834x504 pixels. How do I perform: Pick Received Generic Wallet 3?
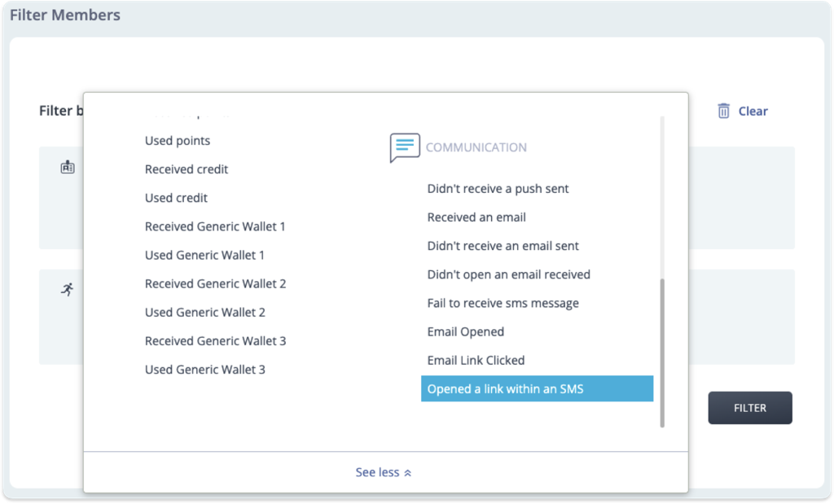point(215,340)
